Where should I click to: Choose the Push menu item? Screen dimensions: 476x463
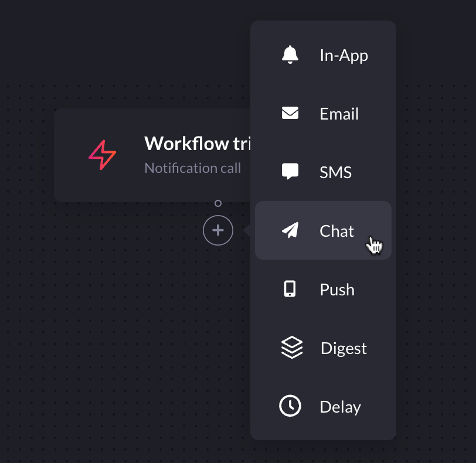(324, 289)
